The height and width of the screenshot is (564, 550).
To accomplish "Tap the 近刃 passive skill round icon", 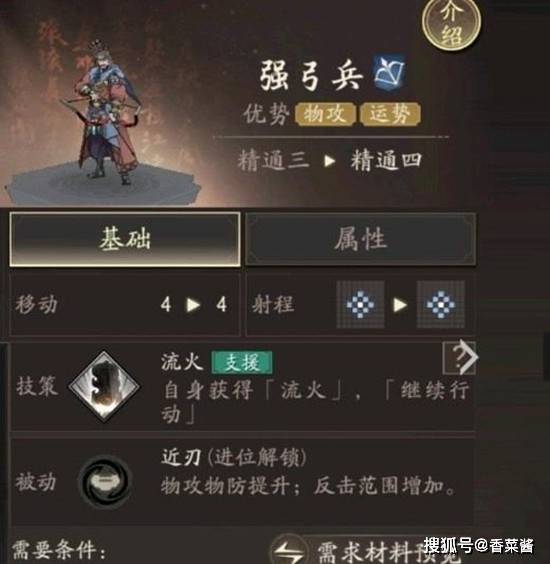I will [x=105, y=481].
